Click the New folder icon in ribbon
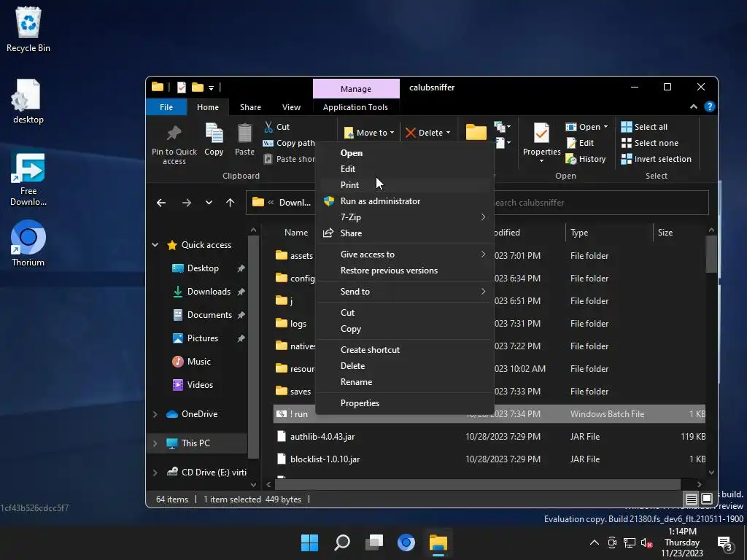This screenshot has width=747, height=560. (476, 133)
